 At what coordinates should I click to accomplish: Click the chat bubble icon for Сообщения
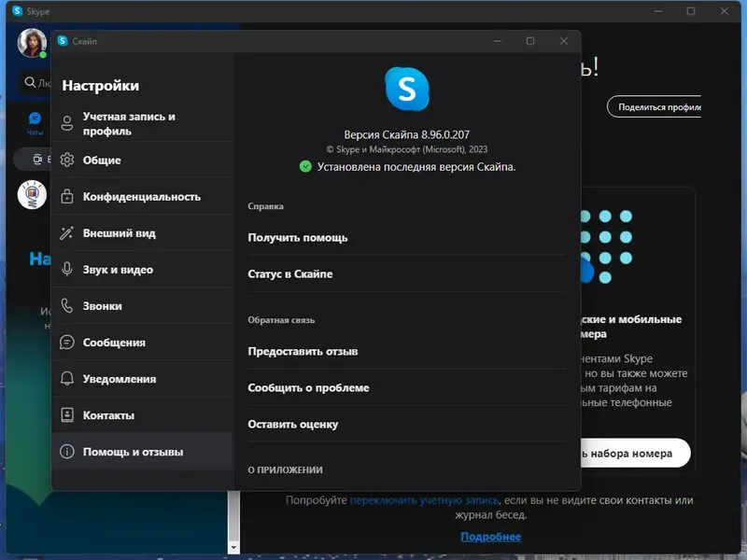tap(66, 342)
